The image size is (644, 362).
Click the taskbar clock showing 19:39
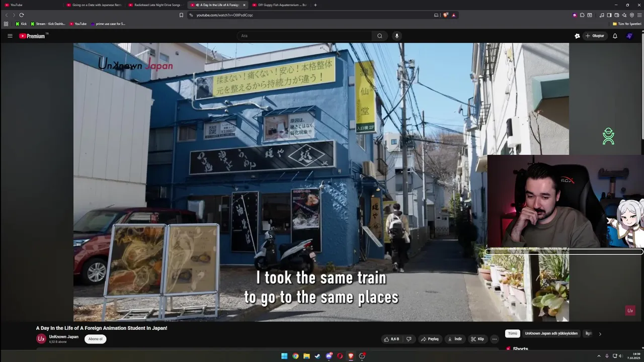(x=633, y=356)
